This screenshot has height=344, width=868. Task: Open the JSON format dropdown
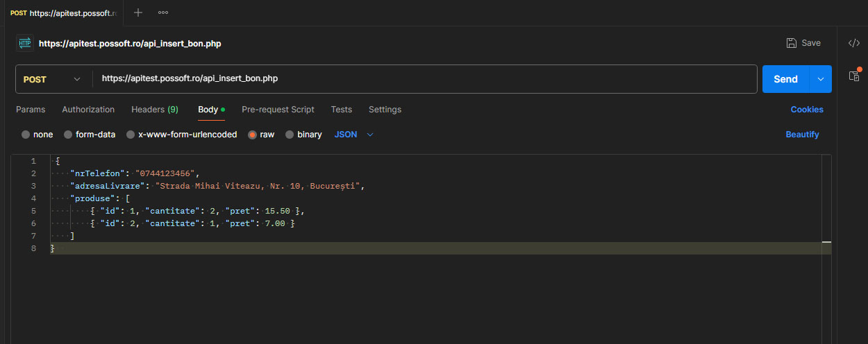click(354, 135)
